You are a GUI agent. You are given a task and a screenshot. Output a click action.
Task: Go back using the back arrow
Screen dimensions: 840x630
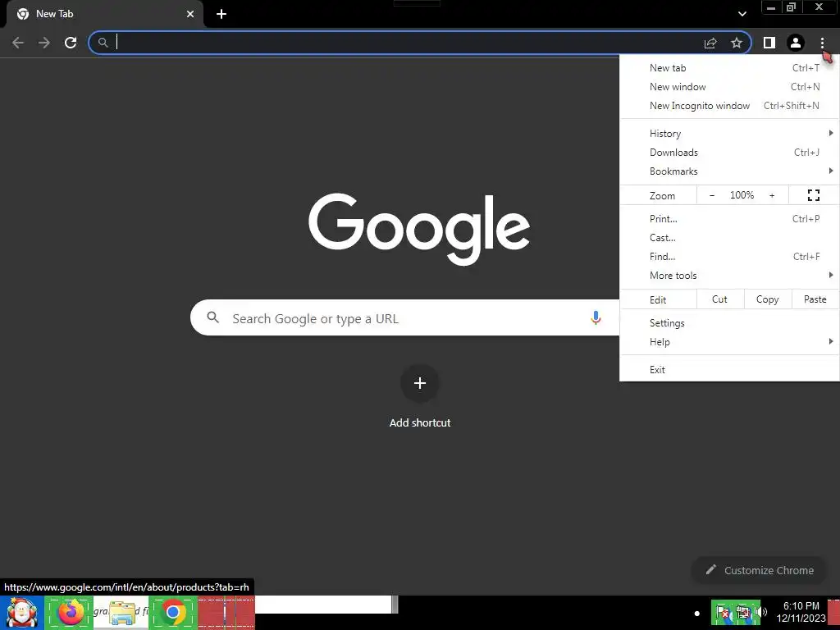coord(18,43)
